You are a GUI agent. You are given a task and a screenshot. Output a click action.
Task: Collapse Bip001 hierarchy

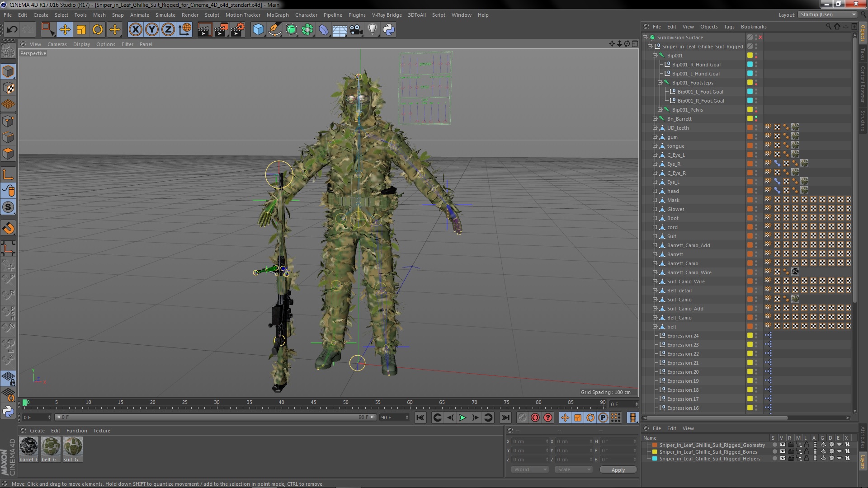pyautogui.click(x=655, y=56)
